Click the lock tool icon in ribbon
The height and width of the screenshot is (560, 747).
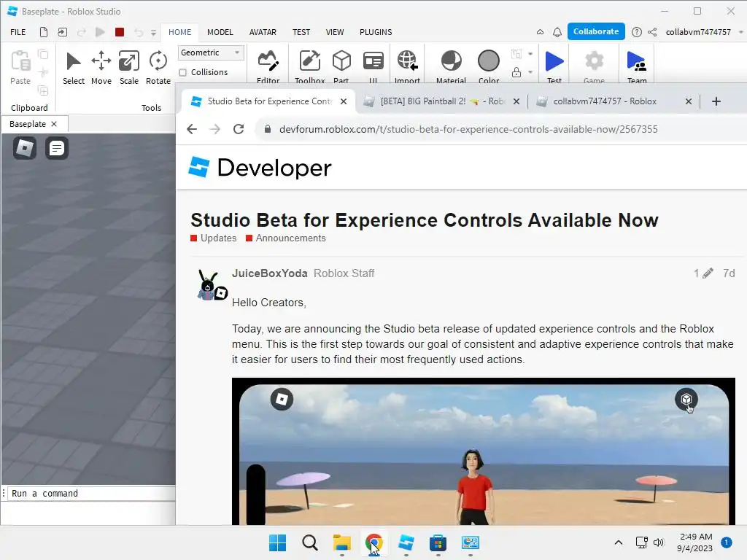[x=516, y=72]
